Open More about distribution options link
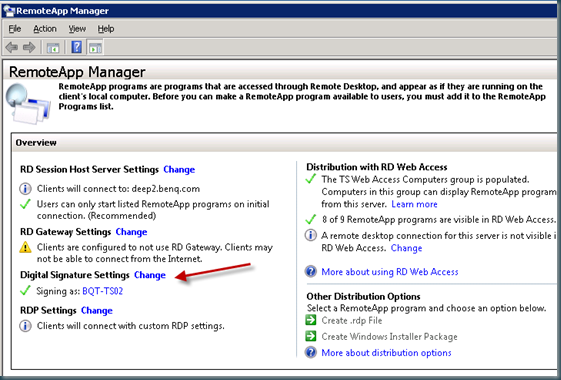This screenshot has width=561, height=380. 386,353
